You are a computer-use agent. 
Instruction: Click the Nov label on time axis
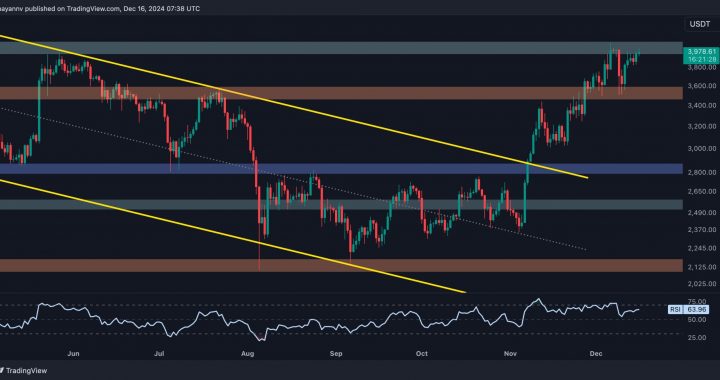click(x=510, y=354)
